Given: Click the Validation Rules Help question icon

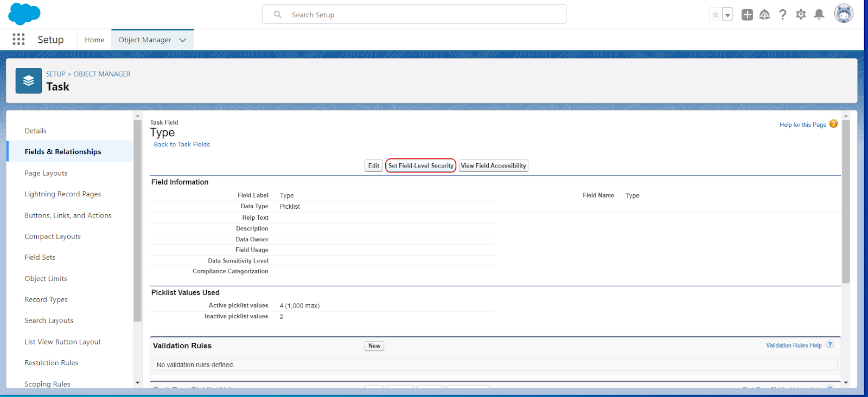Looking at the screenshot, I should (830, 344).
